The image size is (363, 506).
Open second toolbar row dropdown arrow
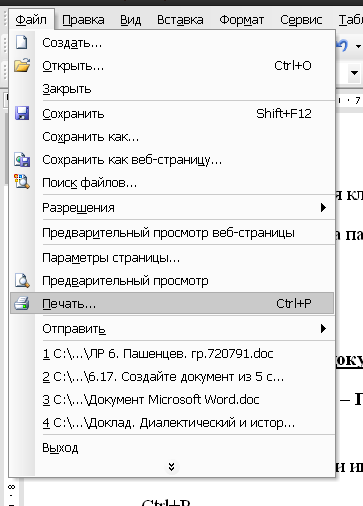pos(354,72)
